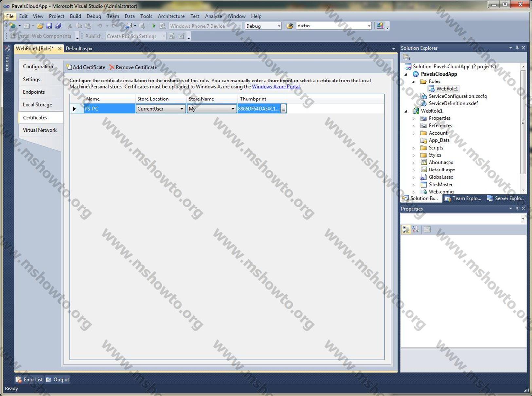
Task: Expand the Scripts folder
Action: (413, 148)
